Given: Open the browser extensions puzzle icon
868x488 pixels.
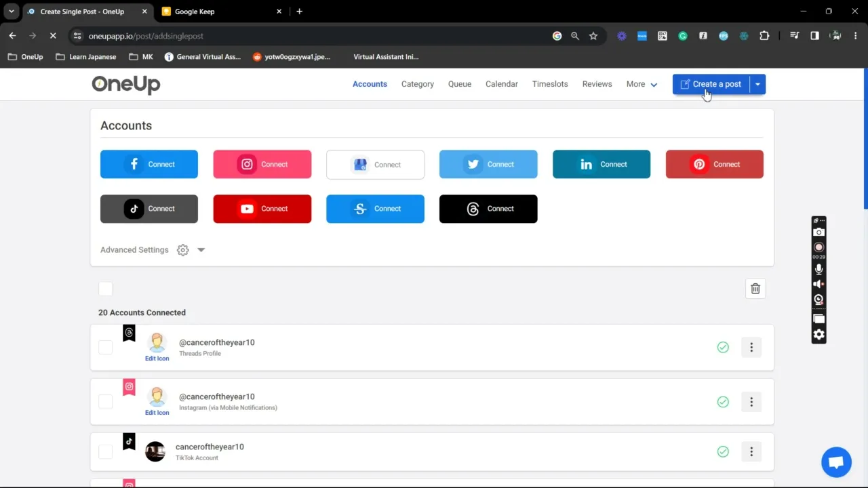Looking at the screenshot, I should pos(764,36).
